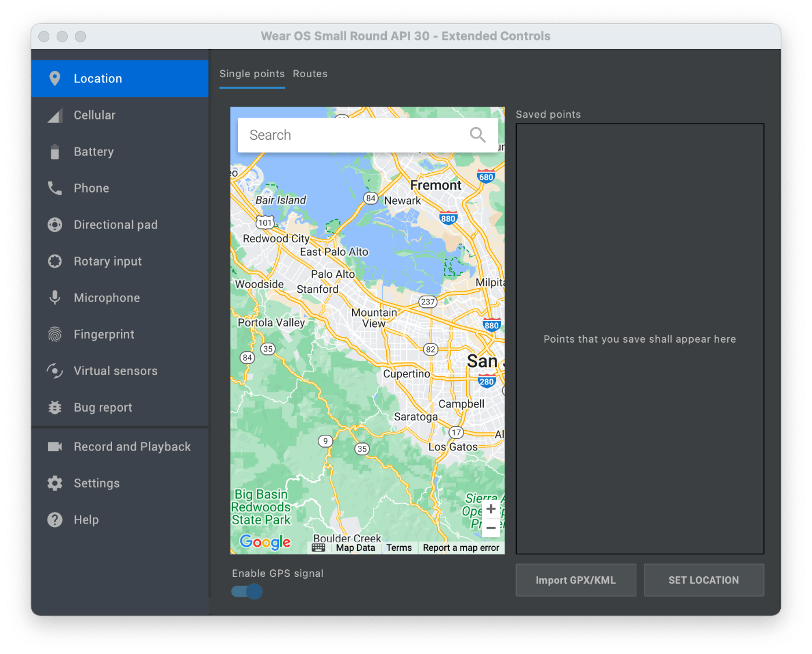This screenshot has height=654, width=812.
Task: Click the Rotary input icon
Action: pyautogui.click(x=55, y=261)
